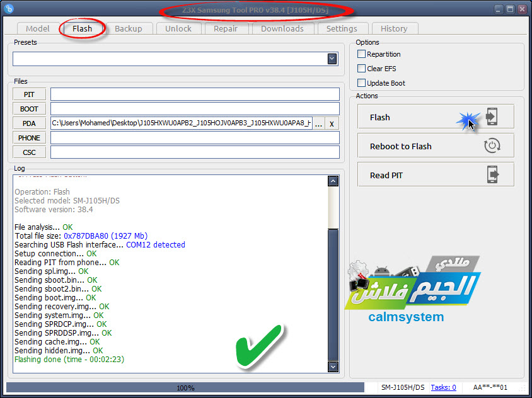This screenshot has height=398, width=532.
Task: Open the Model tab
Action: (x=38, y=28)
